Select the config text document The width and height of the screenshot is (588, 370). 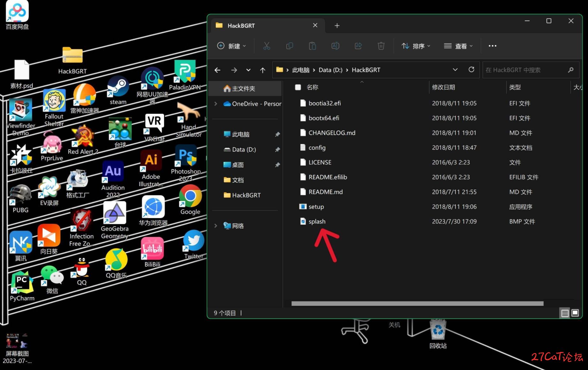tap(317, 147)
